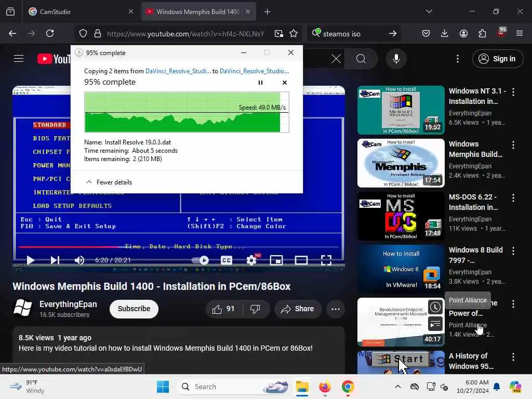
Task: Show hidden system tray icons
Action: coord(398,387)
